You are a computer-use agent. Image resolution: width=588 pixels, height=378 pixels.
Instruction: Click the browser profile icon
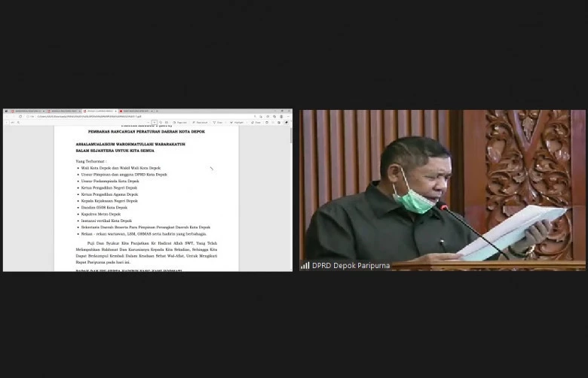click(x=281, y=117)
